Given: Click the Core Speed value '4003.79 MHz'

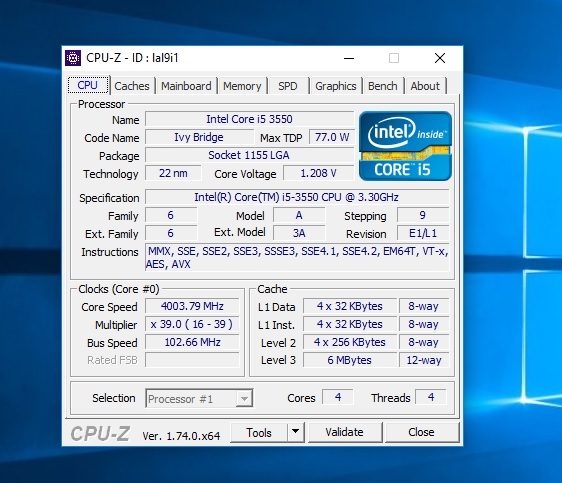Looking at the screenshot, I should pos(192,306).
